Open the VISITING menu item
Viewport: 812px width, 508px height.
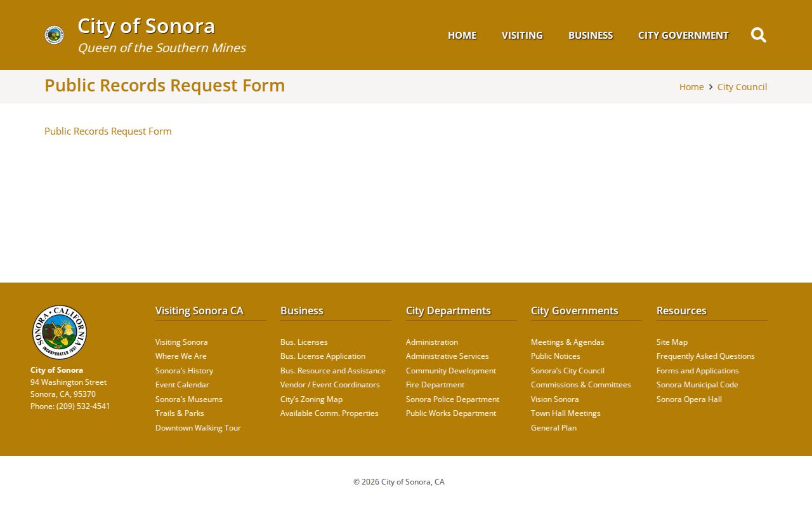[x=522, y=36]
